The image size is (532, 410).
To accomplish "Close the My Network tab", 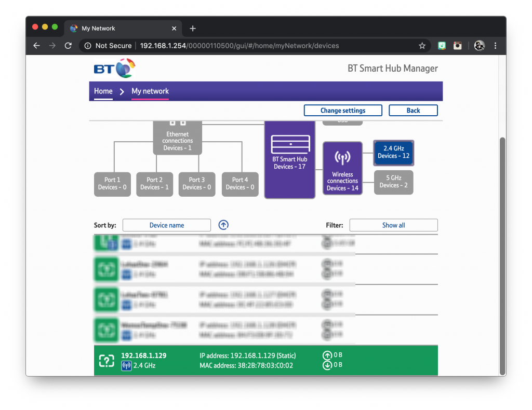I will pyautogui.click(x=174, y=29).
